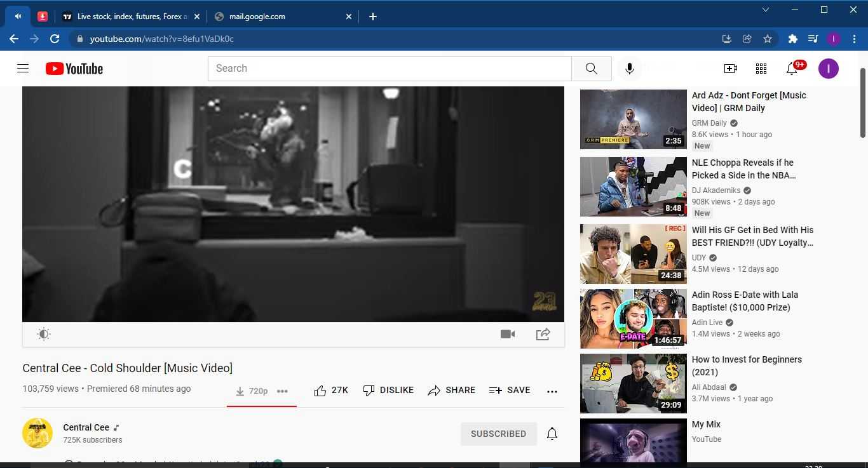Open the DJ Akademiks channel name

pyautogui.click(x=716, y=191)
